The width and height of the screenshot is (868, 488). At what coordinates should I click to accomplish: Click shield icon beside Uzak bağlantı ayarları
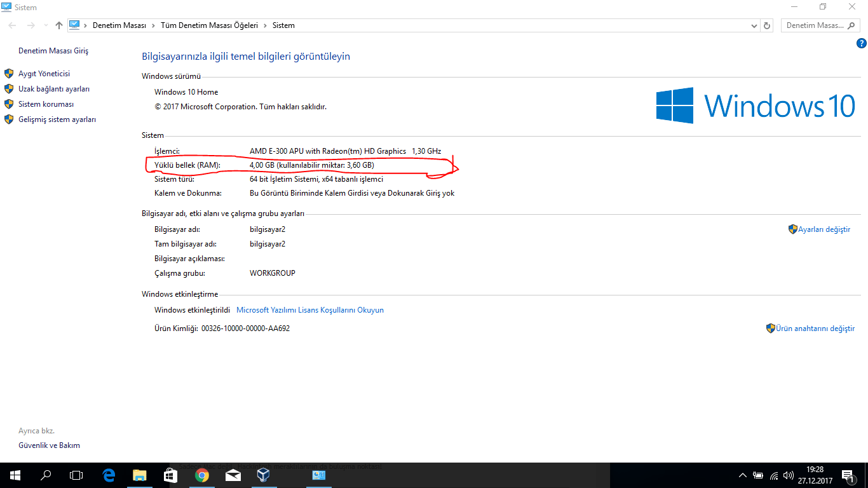click(9, 89)
